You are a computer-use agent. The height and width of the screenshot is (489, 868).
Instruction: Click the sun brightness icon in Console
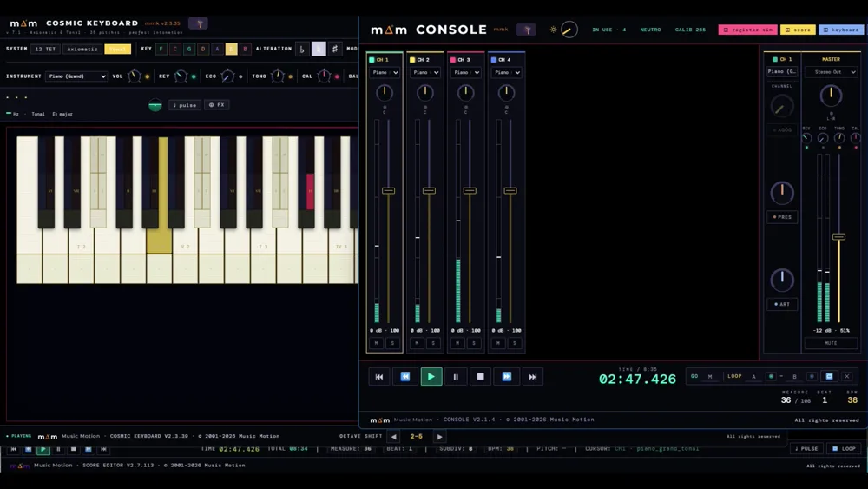tap(553, 30)
